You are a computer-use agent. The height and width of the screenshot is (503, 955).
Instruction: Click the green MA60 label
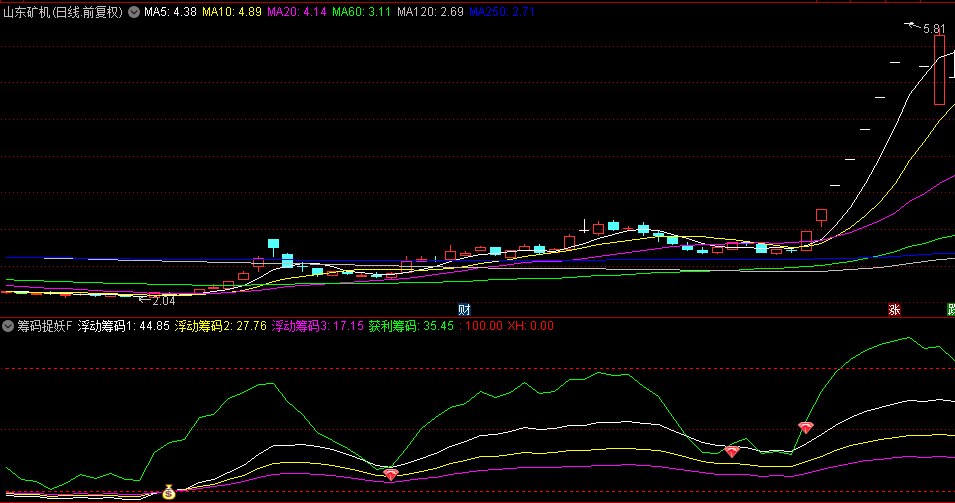[x=361, y=13]
